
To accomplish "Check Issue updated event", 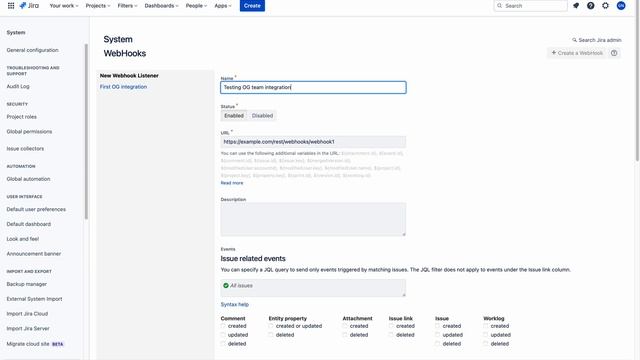I will pyautogui.click(x=438, y=335).
